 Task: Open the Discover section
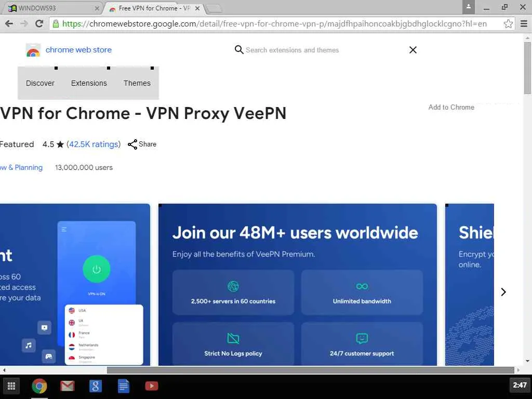[x=40, y=83]
